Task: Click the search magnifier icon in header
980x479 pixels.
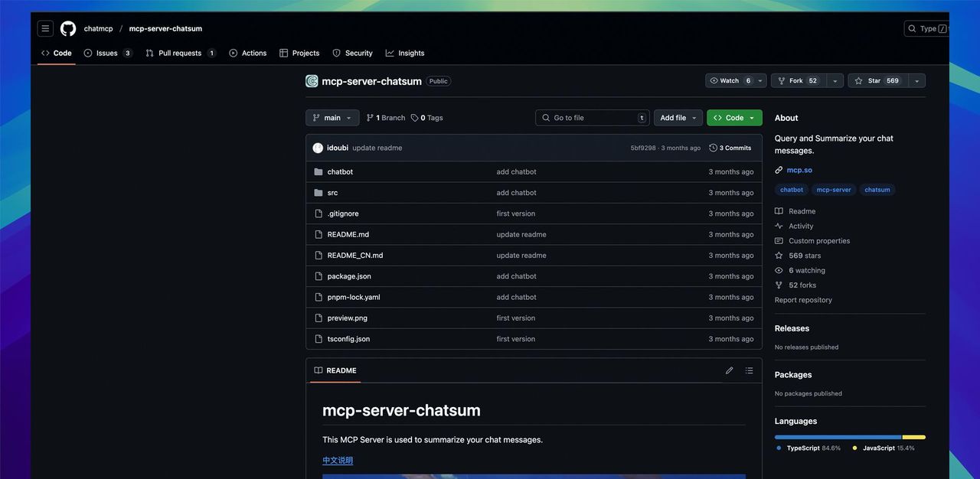Action: pyautogui.click(x=912, y=29)
